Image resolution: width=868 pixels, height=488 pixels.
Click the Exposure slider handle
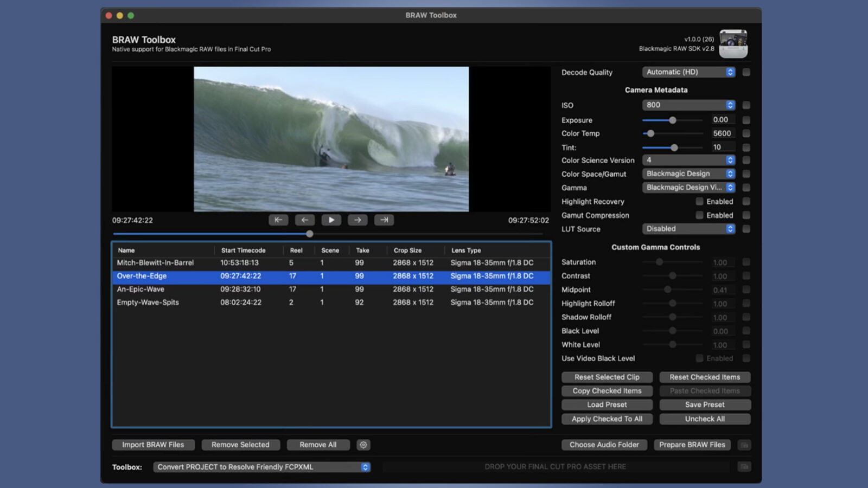673,120
